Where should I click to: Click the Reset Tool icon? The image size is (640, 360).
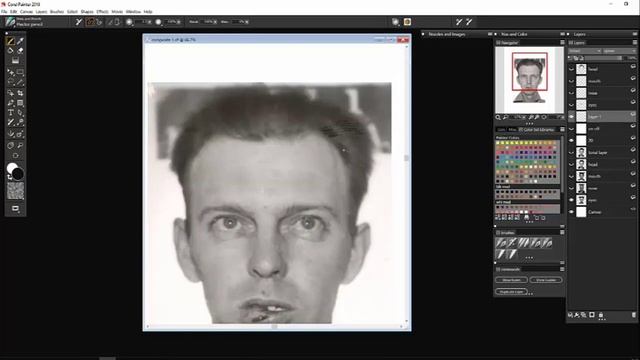78,22
